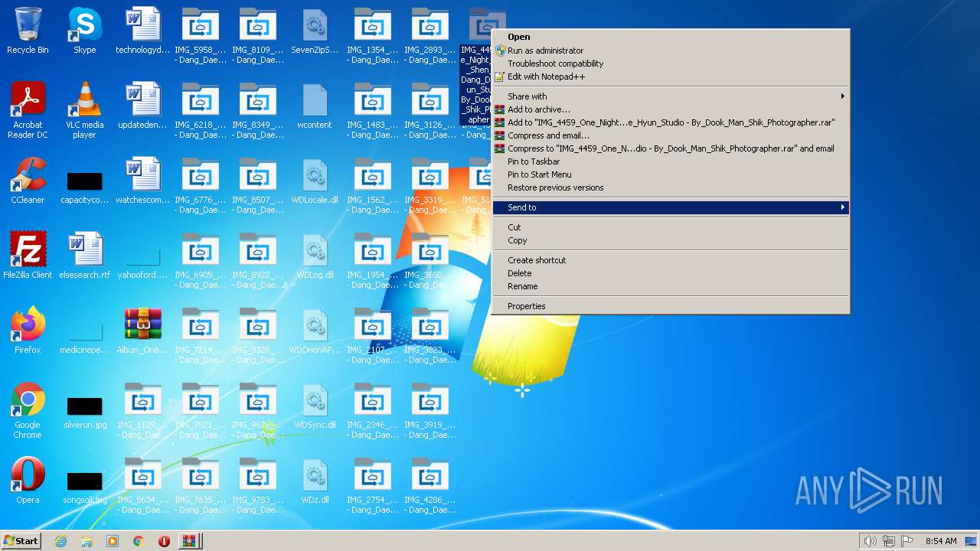Screen dimensions: 980x551
Task: Select Pin to Start Menu
Action: pos(671,174)
